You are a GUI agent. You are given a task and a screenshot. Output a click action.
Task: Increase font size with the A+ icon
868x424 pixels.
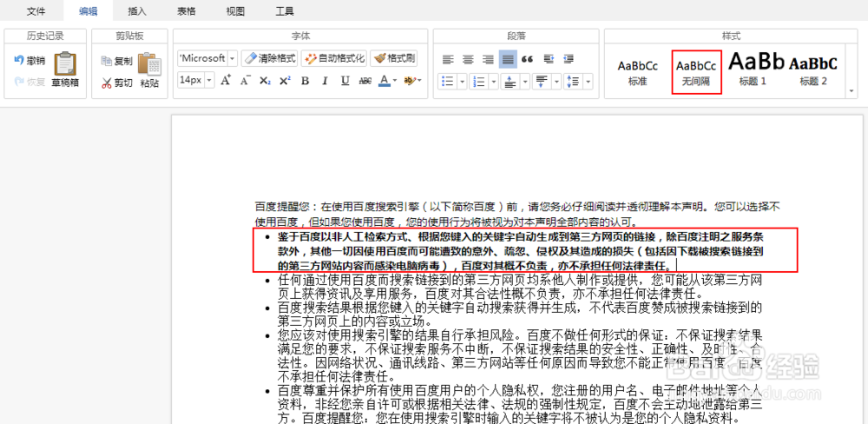point(226,80)
